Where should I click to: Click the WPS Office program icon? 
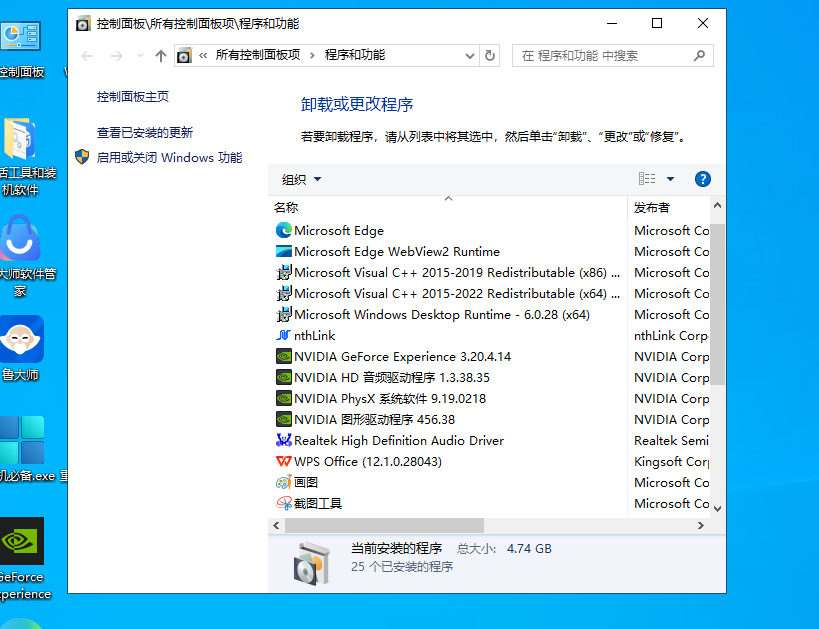(284, 461)
